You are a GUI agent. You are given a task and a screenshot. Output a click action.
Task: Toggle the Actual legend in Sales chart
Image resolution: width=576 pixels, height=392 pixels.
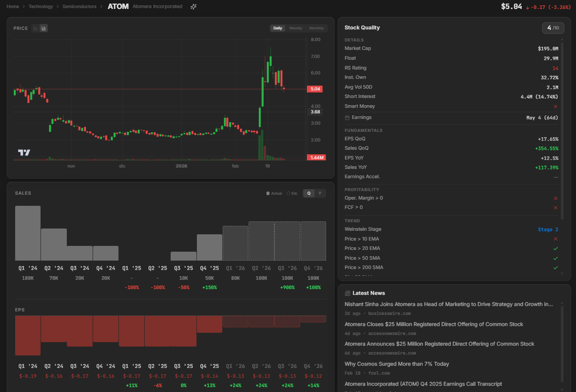(x=274, y=193)
